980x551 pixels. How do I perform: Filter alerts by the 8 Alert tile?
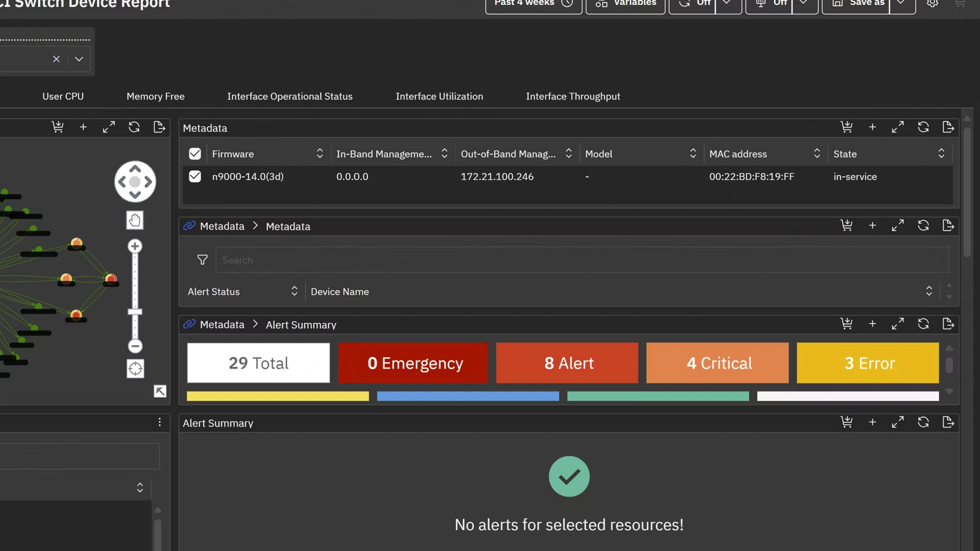coord(567,363)
